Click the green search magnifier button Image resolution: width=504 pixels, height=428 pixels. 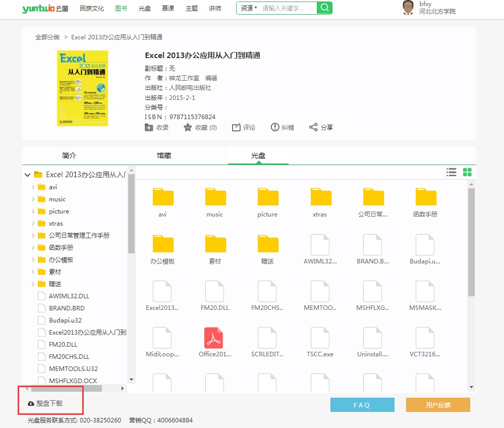324,8
